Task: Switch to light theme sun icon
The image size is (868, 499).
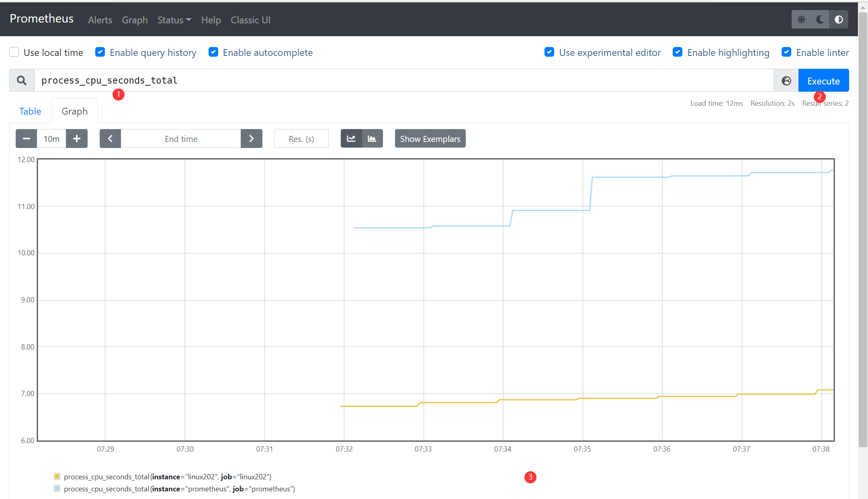Action: [x=801, y=20]
